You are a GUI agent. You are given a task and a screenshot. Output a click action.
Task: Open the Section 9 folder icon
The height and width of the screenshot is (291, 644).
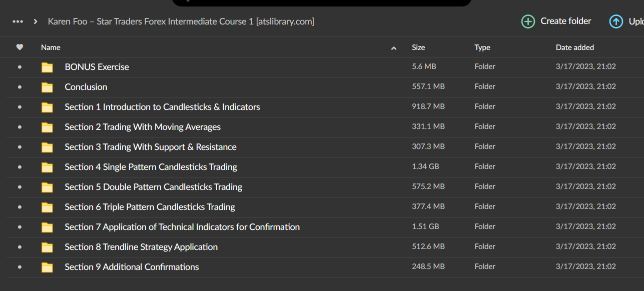47,266
